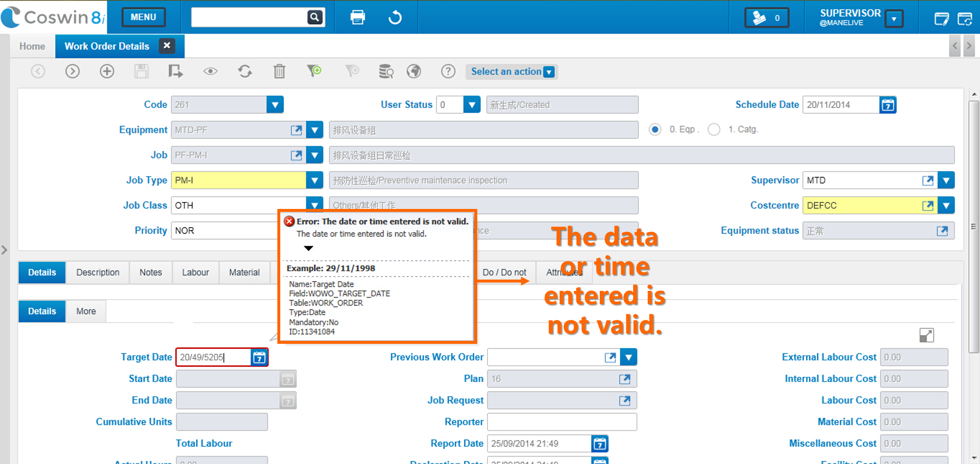
Task: Click the Reporter input field
Action: click(x=562, y=422)
